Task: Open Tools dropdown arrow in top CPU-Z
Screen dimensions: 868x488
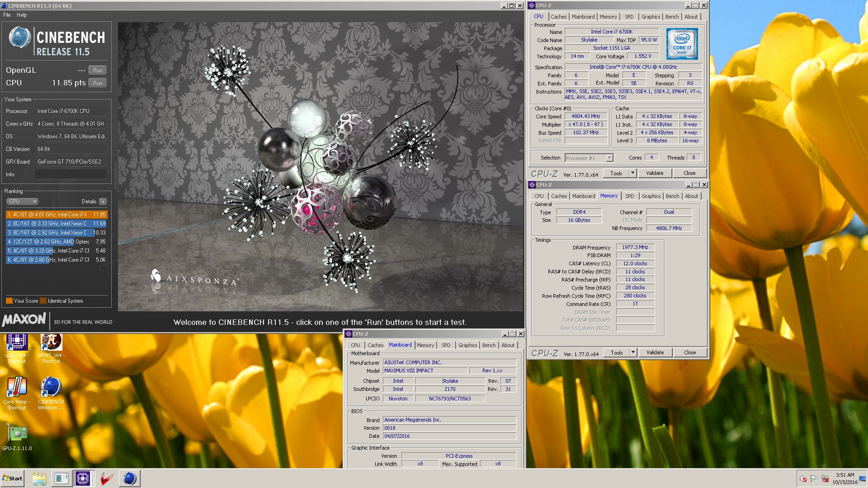Action: [x=632, y=173]
